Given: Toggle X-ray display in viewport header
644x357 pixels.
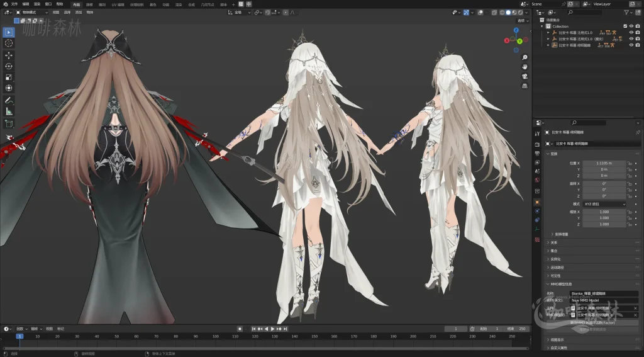Looking at the screenshot, I should [x=494, y=13].
